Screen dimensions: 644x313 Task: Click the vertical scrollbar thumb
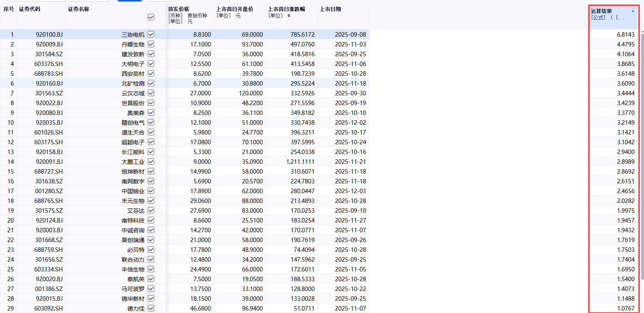pos(642,155)
